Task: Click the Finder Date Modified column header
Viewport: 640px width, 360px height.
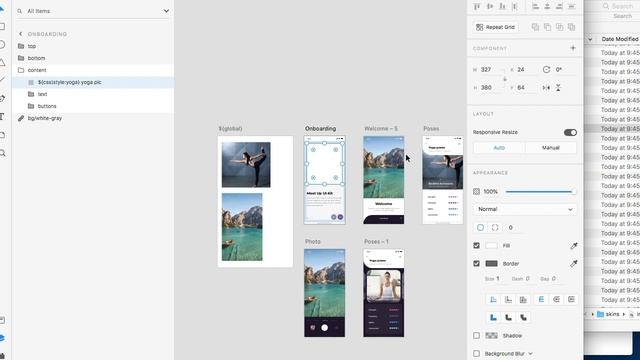Action: (620, 39)
